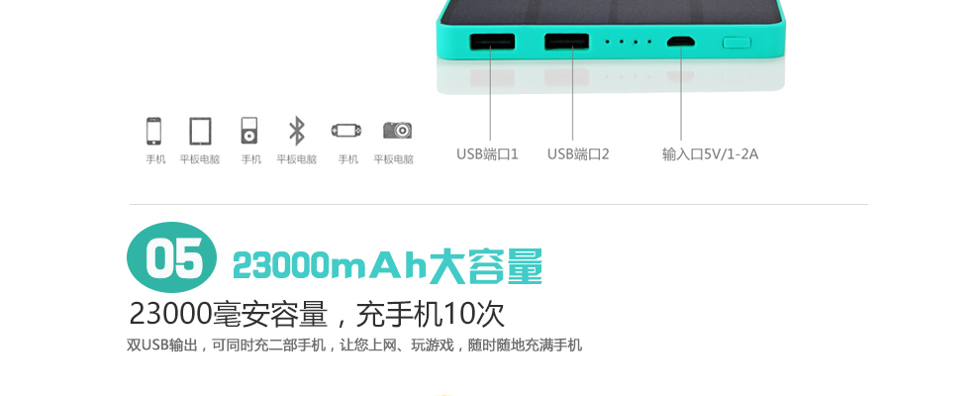Click the USB端口1 label
980x396 pixels.
pyautogui.click(x=487, y=154)
